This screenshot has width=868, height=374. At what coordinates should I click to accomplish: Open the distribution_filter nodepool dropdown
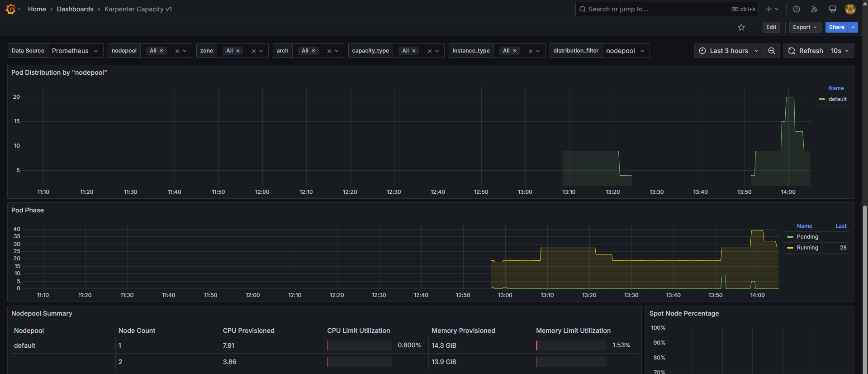tap(626, 51)
